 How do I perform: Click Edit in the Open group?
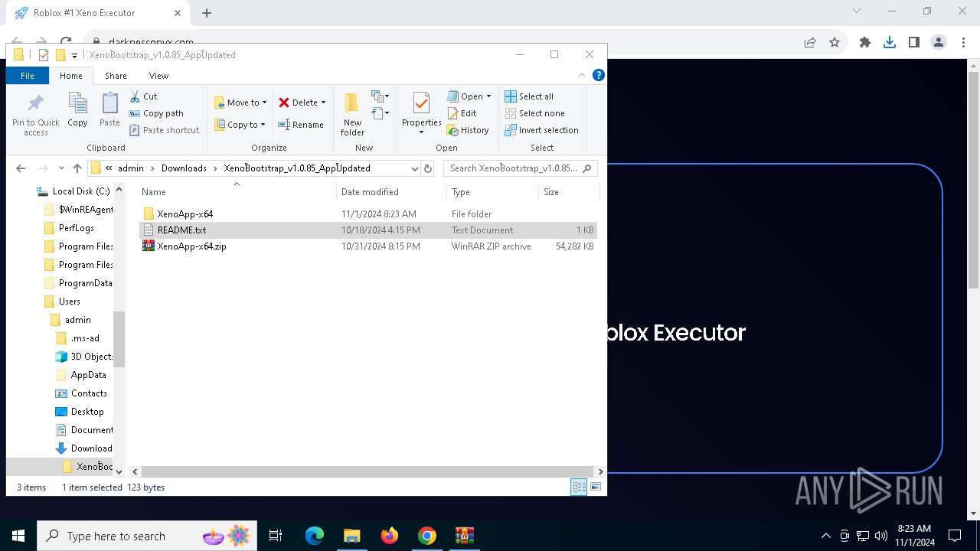click(462, 113)
